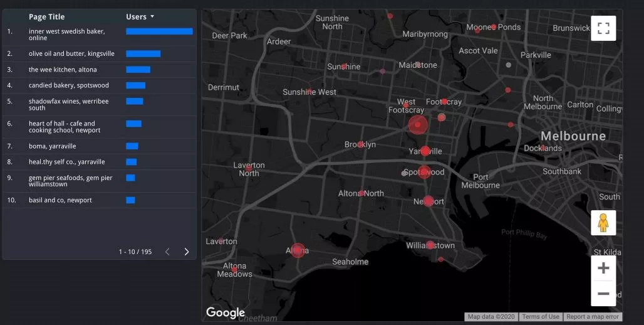
Task: Click the red dot at Docklands
Action: pos(543,147)
